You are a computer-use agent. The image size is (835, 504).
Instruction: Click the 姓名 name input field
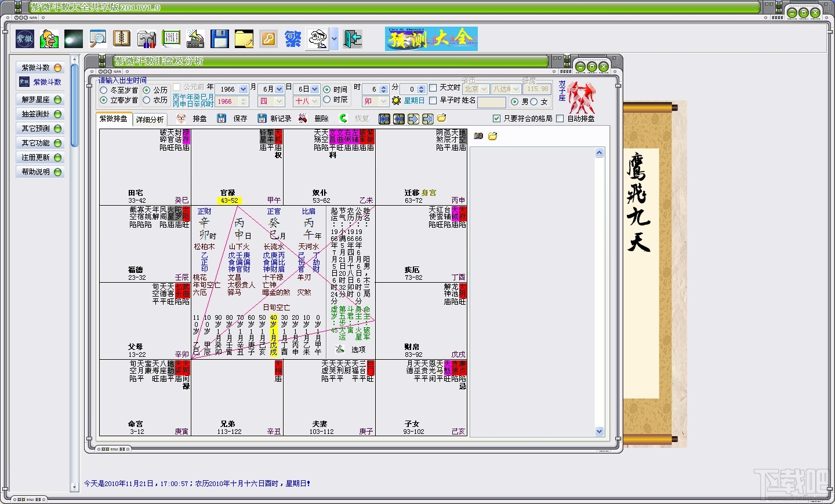pos(492,103)
